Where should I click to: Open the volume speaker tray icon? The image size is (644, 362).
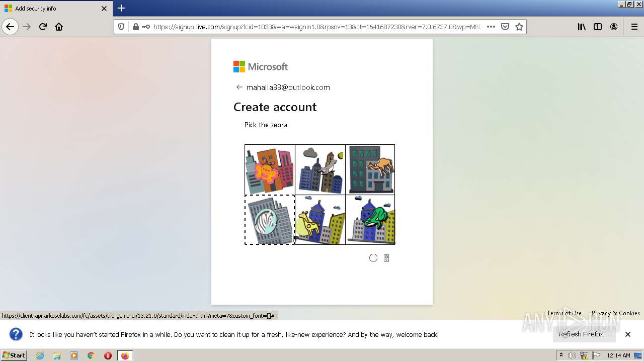pyautogui.click(x=572, y=355)
